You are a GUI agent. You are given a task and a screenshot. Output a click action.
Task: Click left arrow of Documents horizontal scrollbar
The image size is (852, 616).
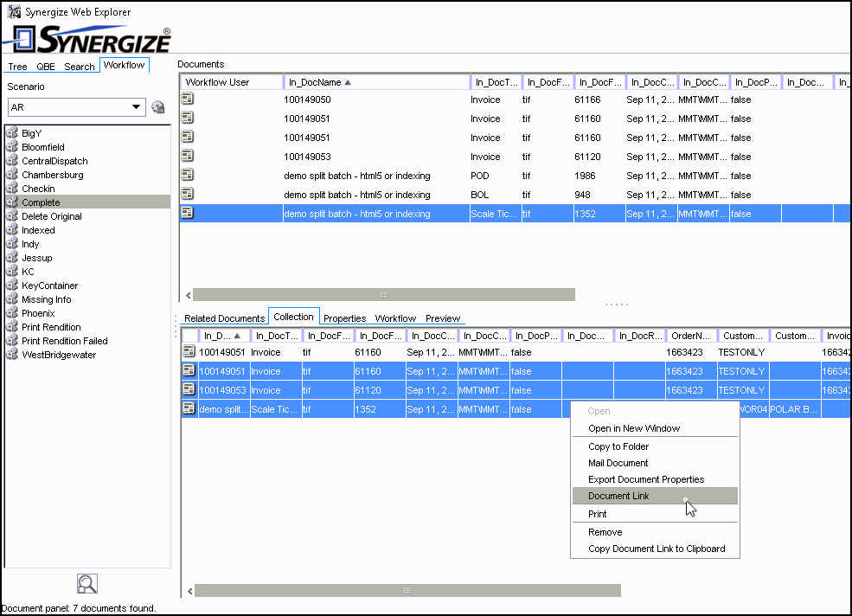point(188,295)
